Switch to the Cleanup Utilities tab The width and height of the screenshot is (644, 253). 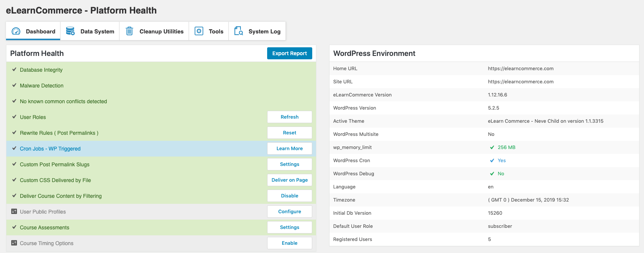[x=154, y=32]
